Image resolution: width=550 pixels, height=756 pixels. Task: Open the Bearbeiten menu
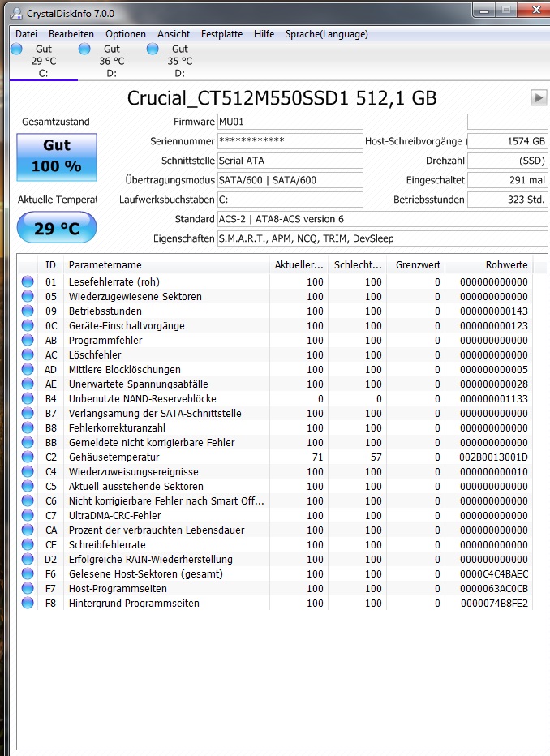tap(71, 34)
